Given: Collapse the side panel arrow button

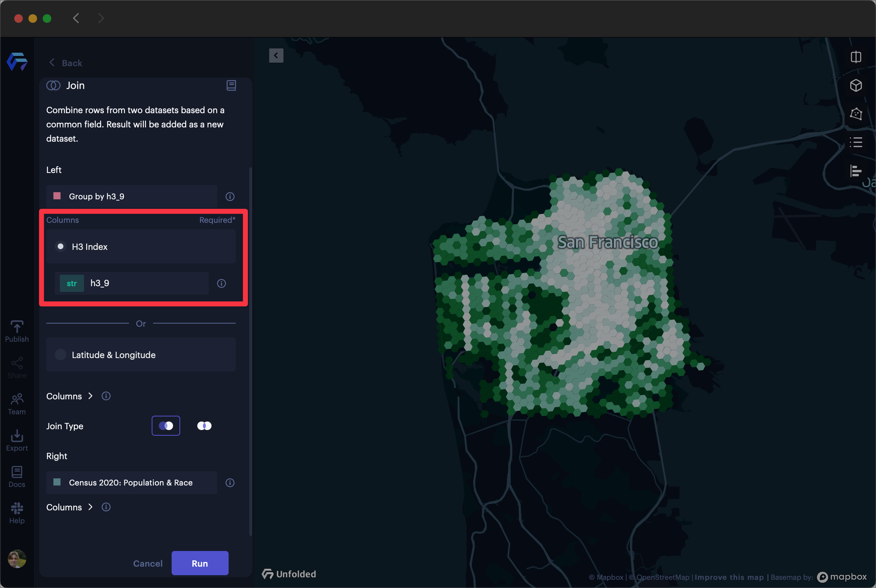Looking at the screenshot, I should coord(276,56).
